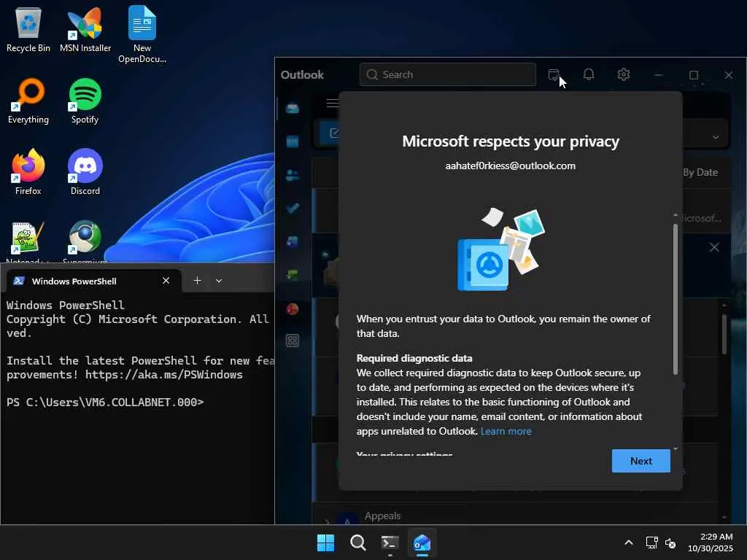Open People in Outlook's left sidebar
The width and height of the screenshot is (747, 560).
(x=293, y=175)
